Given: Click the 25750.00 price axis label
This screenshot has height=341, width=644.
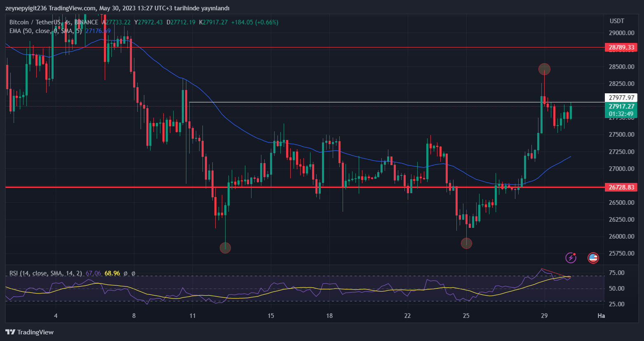Looking at the screenshot, I should [621, 253].
